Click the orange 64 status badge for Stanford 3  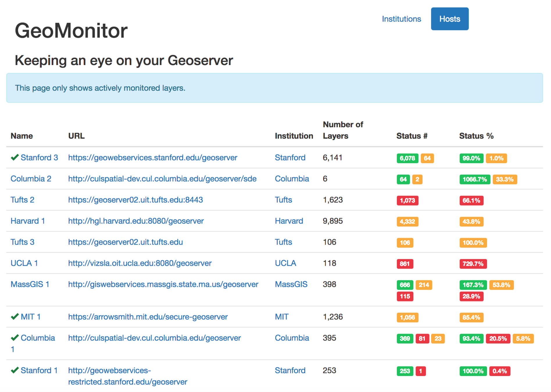click(x=427, y=158)
